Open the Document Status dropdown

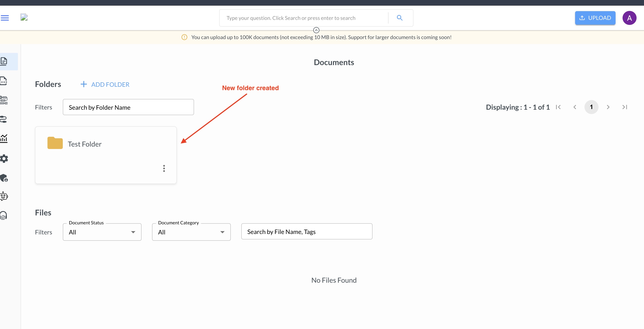pyautogui.click(x=102, y=232)
